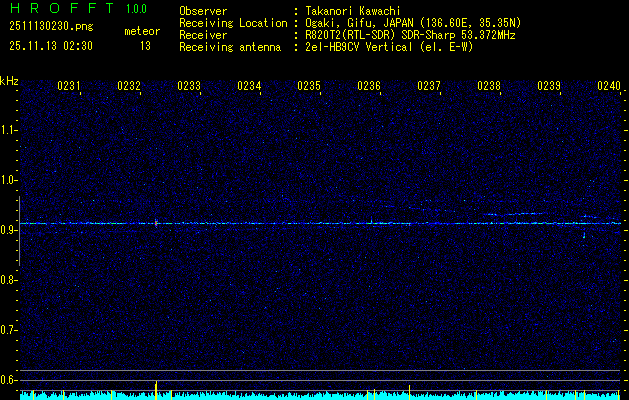Image resolution: width=629 pixels, height=400 pixels.
Task: Click version number 1.0.0
Action: pyautogui.click(x=136, y=9)
